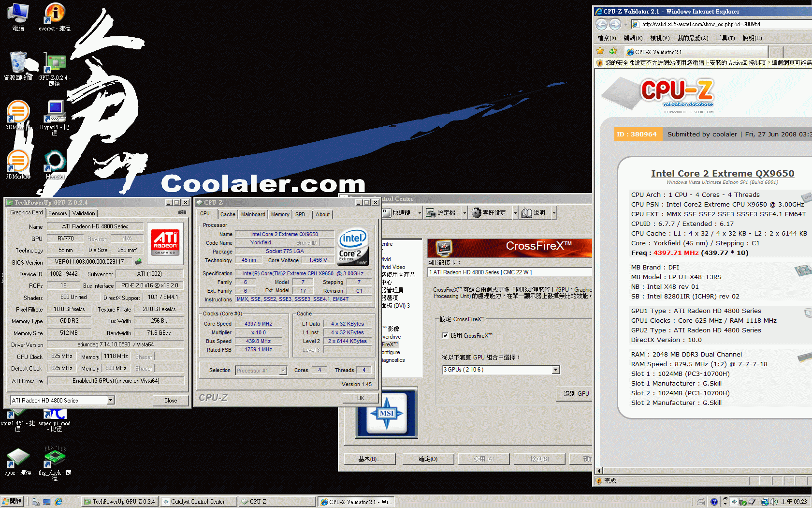
Task: Click Internet Explorer quick launch icon
Action: pos(58,502)
